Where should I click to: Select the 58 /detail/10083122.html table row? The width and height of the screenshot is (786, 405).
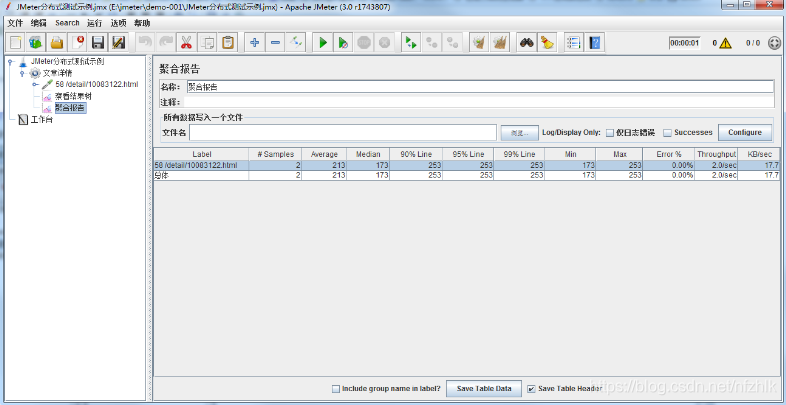tap(467, 165)
